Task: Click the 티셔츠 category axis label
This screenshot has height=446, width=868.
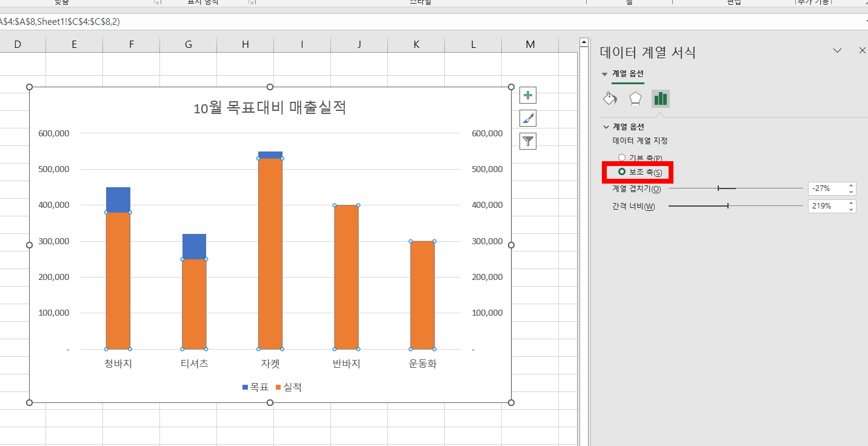Action: tap(194, 364)
